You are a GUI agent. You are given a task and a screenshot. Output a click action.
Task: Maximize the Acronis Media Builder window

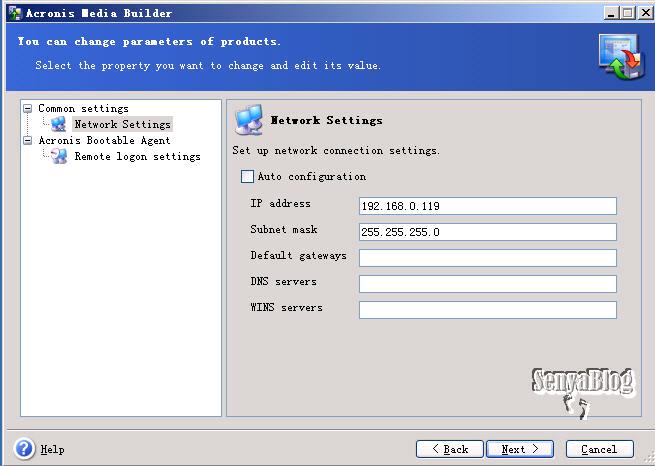point(628,13)
